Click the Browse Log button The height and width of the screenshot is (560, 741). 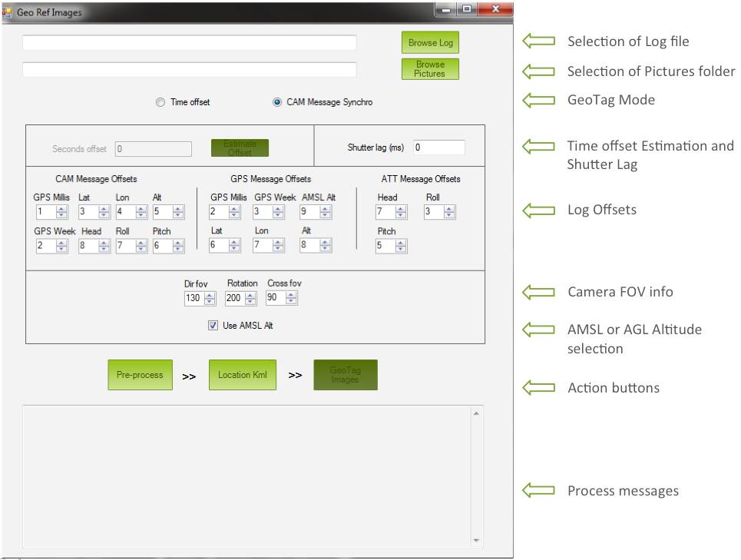pos(430,43)
